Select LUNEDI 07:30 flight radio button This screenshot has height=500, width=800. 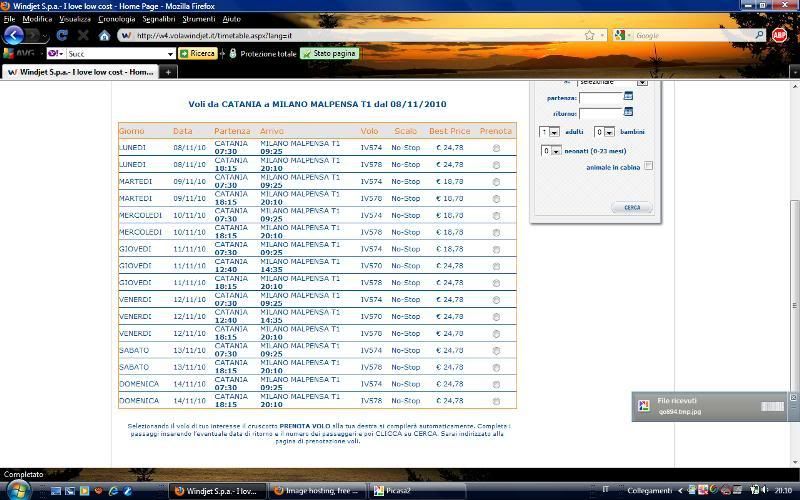[x=496, y=148]
